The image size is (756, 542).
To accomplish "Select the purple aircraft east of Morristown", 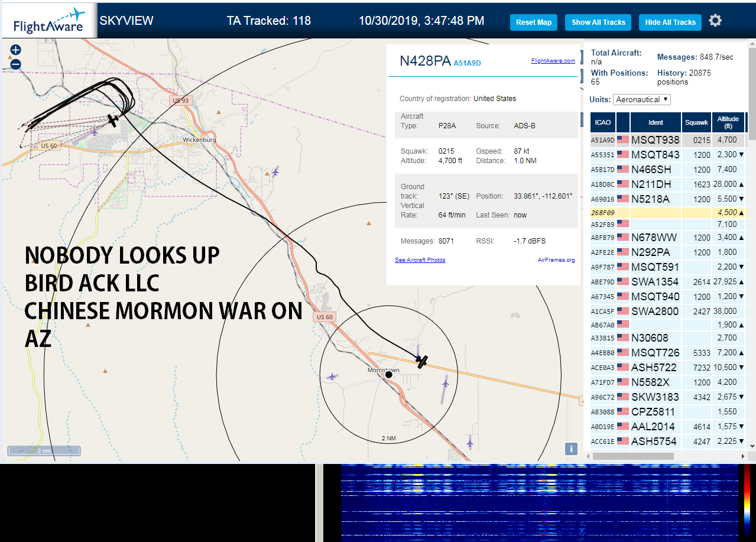I will pyautogui.click(x=445, y=384).
